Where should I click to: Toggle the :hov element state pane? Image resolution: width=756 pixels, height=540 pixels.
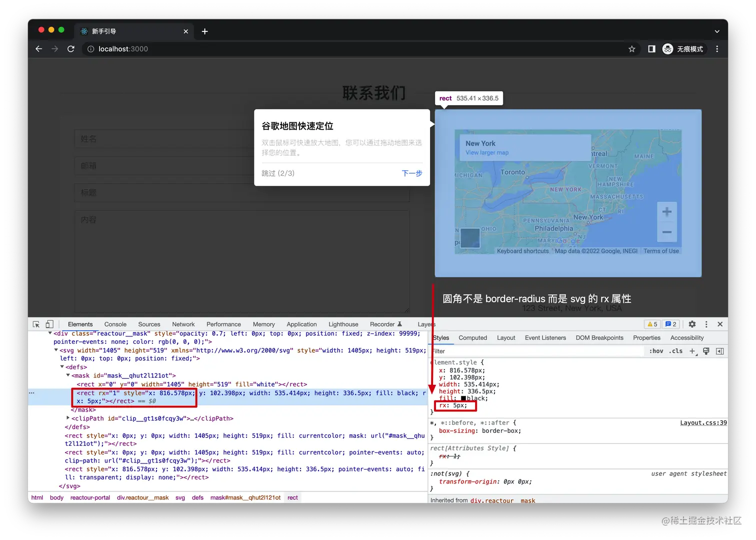click(x=656, y=351)
